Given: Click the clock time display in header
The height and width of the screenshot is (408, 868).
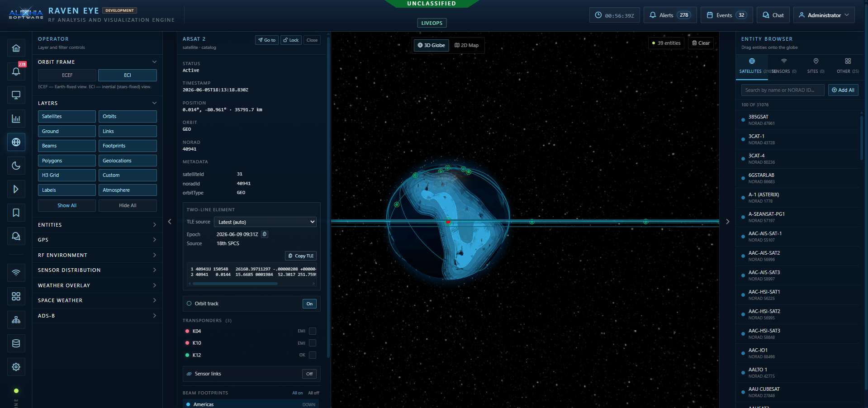Looking at the screenshot, I should tap(614, 15).
